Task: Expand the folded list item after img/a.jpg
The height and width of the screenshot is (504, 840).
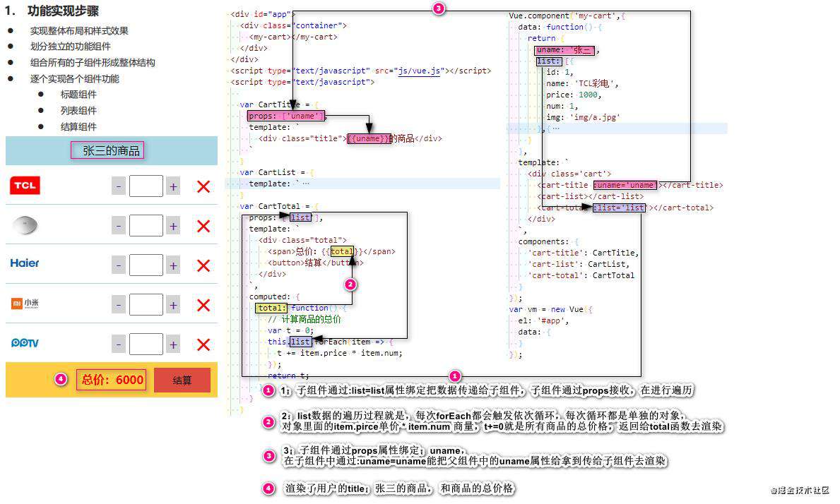Action: click(x=555, y=128)
